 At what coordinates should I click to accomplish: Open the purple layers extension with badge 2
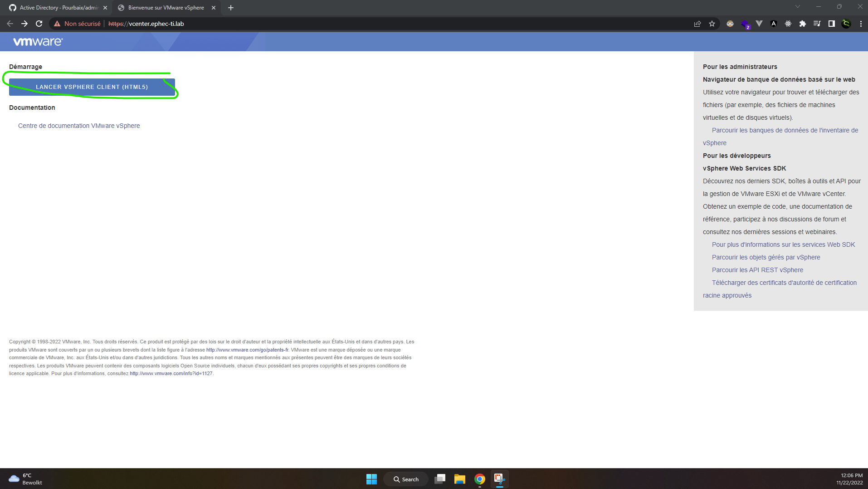pos(745,24)
